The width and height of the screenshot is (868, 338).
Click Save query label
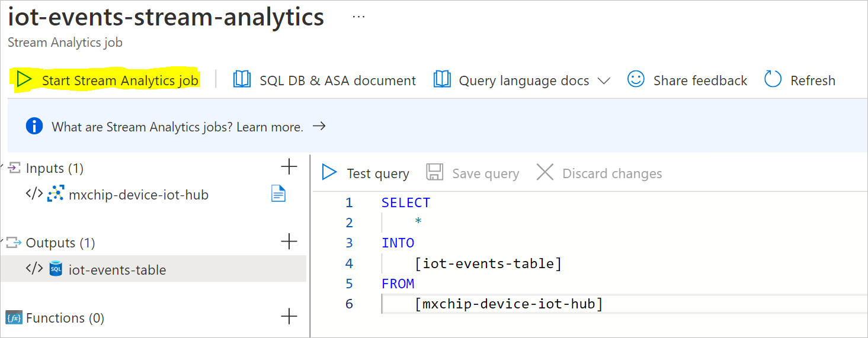point(486,173)
